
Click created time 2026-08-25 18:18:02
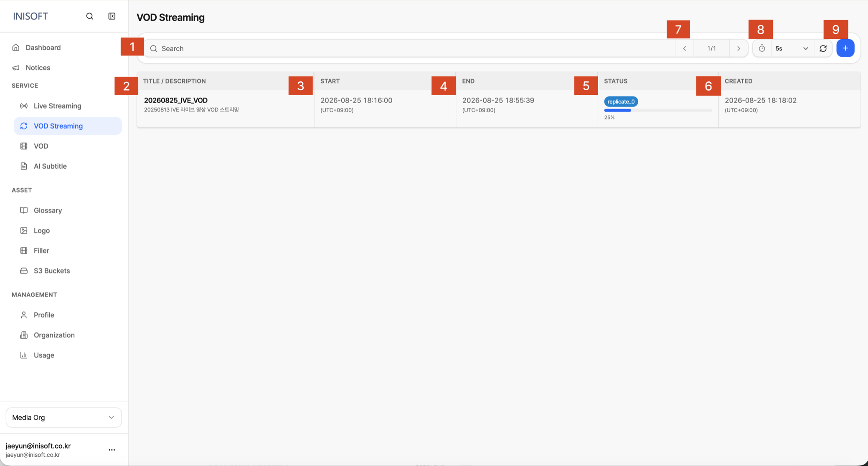(761, 100)
